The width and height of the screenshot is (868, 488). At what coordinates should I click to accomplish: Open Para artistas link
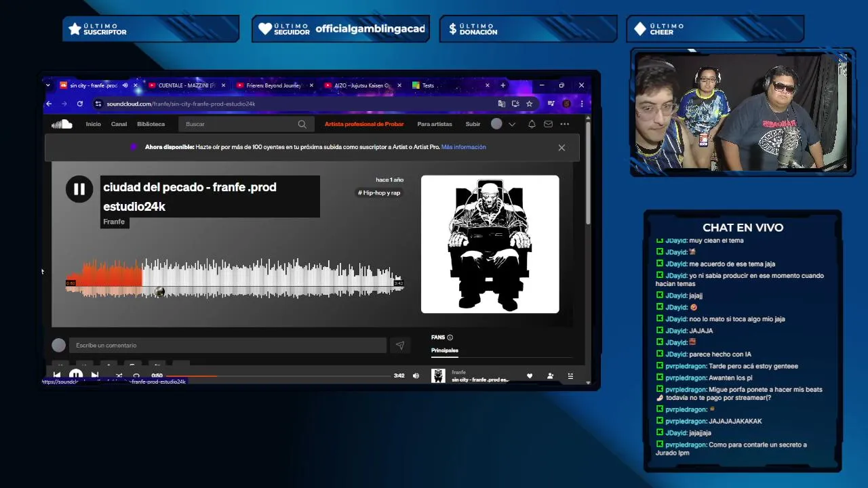click(435, 124)
